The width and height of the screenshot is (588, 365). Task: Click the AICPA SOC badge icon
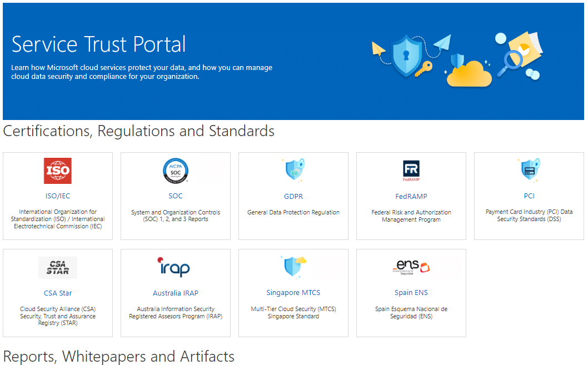click(x=176, y=171)
